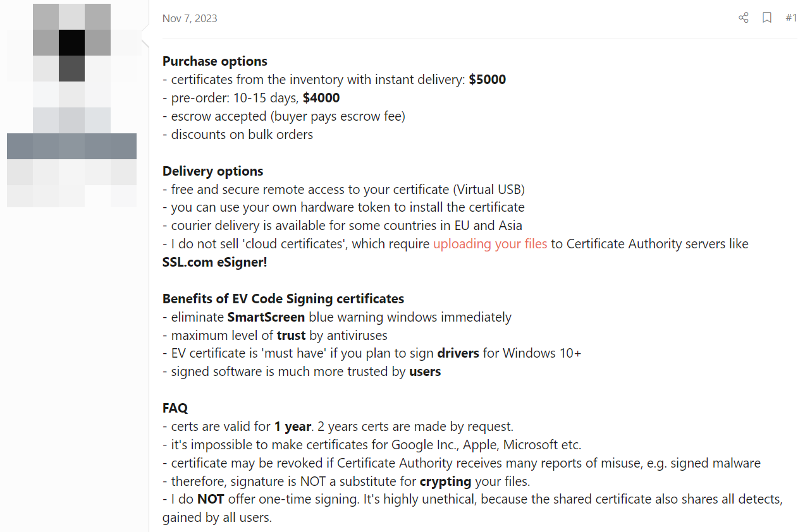This screenshot has width=805, height=532.
Task: Click the bold "SSL.com eSigner!" text
Action: click(215, 262)
